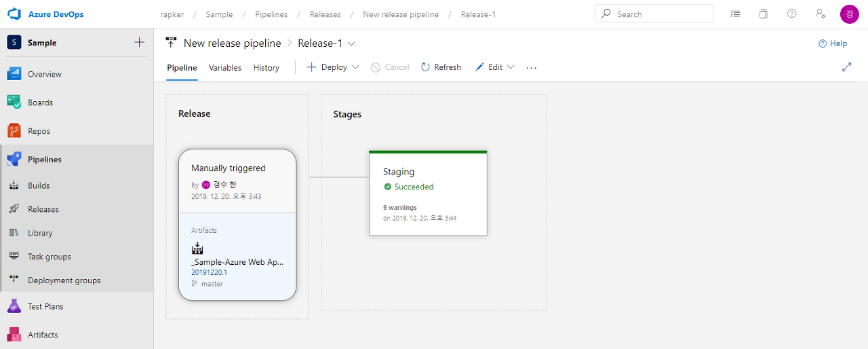
Task: Click the Pipelines breadcrumb link
Action: (271, 14)
